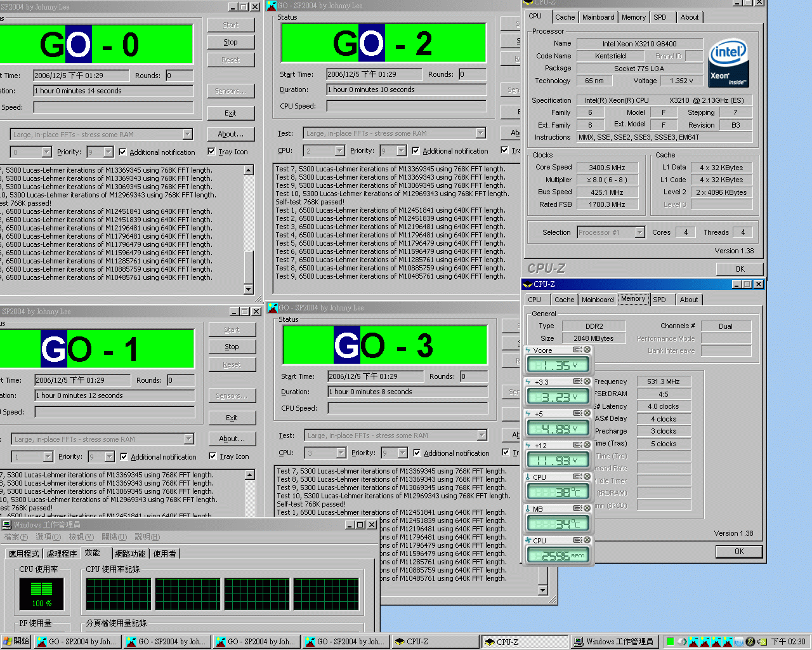Open CPU number dropdown in GO - 3 window
The image size is (812, 650).
click(x=341, y=453)
